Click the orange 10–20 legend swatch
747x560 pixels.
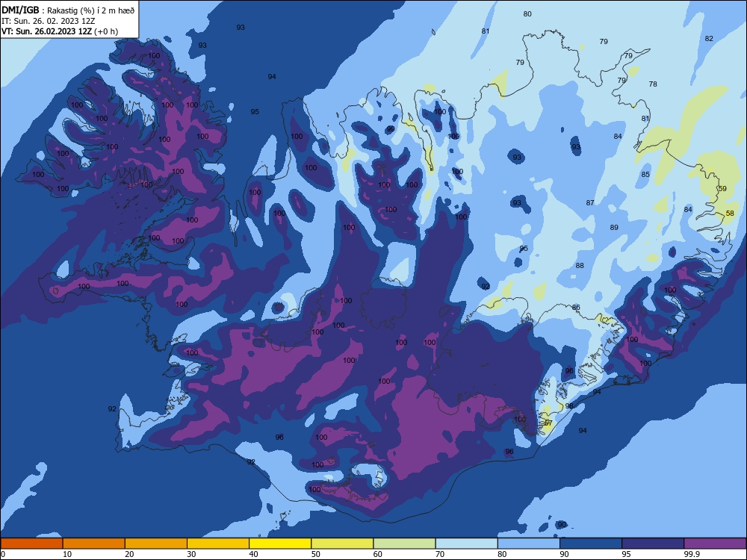94,544
